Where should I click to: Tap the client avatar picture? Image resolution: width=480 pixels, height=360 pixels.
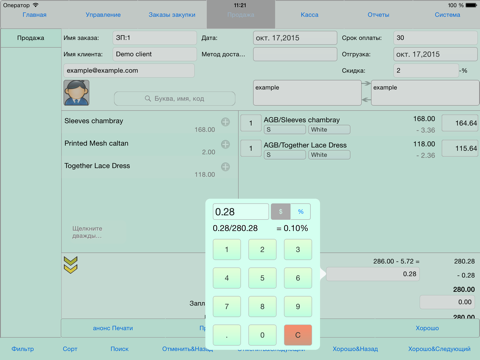coord(76,93)
